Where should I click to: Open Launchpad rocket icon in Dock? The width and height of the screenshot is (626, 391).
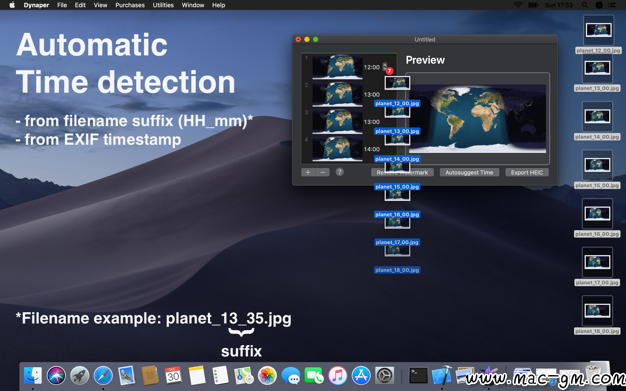[79, 375]
